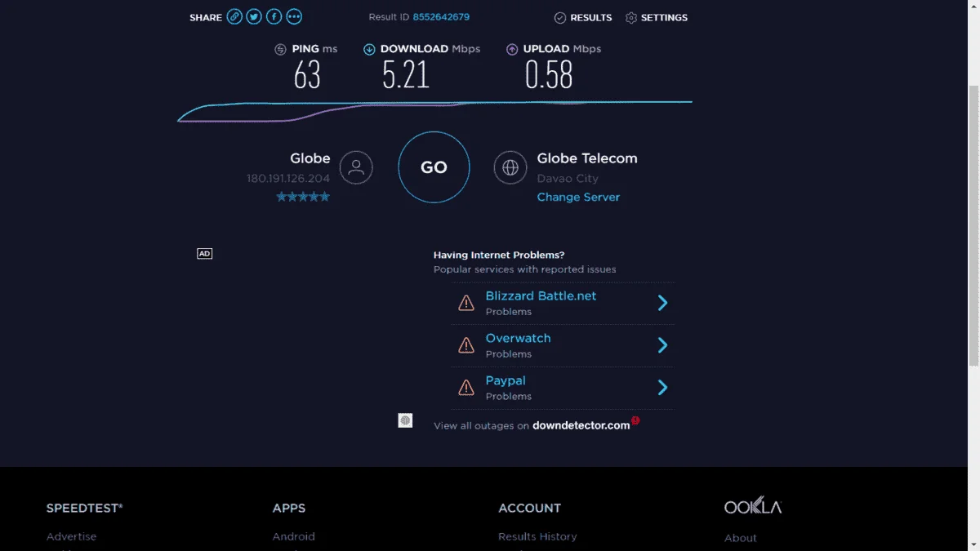Viewport: 980px width, 551px height.
Task: Click the download arrow icon
Action: pos(369,49)
